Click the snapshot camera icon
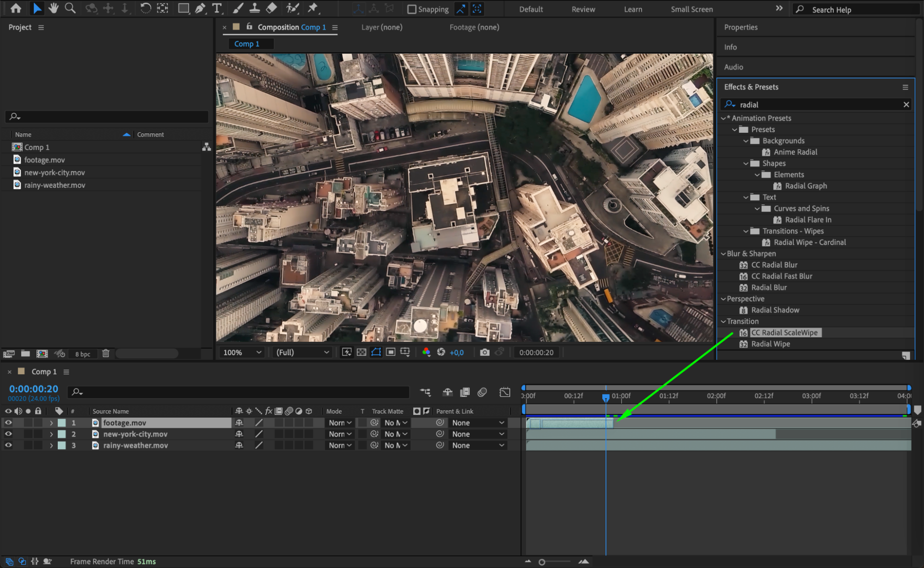 click(484, 352)
